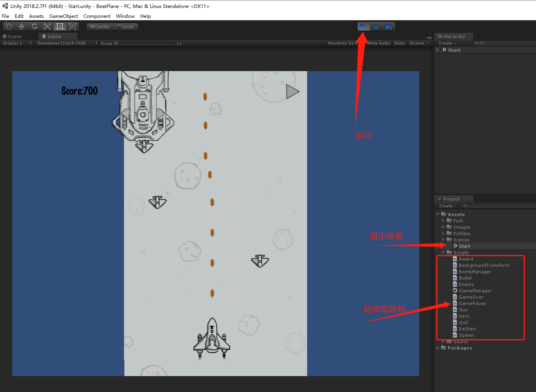Select the Start scene row in Hierarchy
Image resolution: width=536 pixels, height=392 pixels.
click(485, 50)
